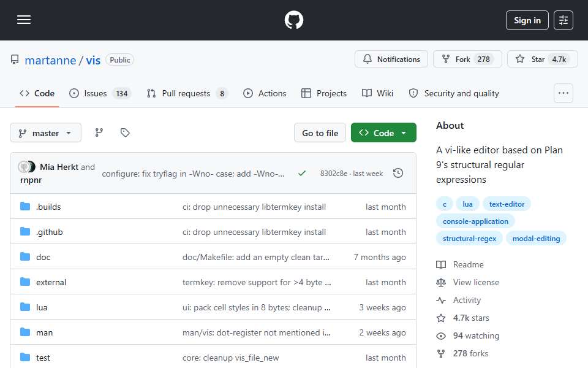
Task: Open the Pull requests tab
Action: pos(187,93)
